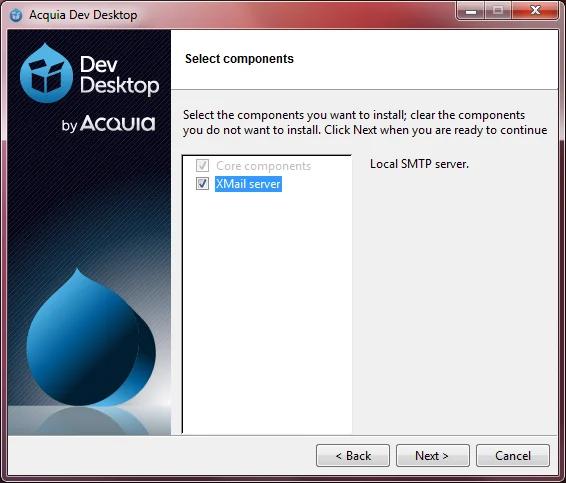Image resolution: width=566 pixels, height=483 pixels.
Task: Click the Acquia Dev Desktop window title
Action: click(83, 15)
